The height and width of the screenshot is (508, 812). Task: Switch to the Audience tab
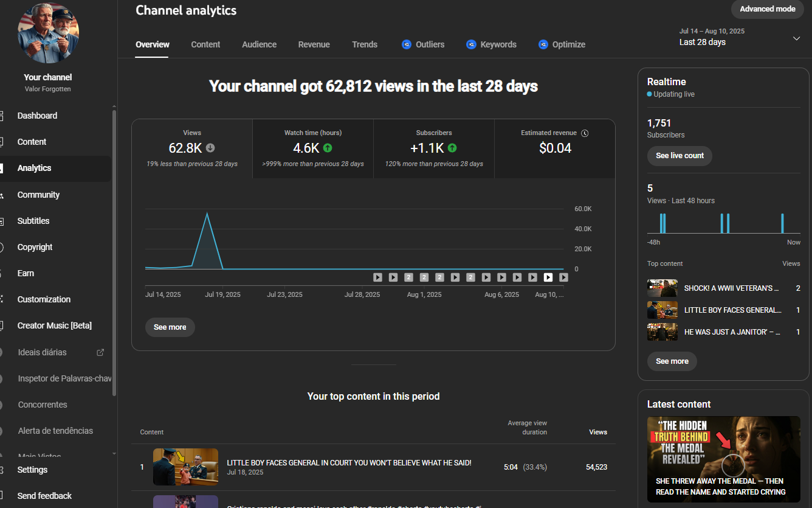click(259, 44)
